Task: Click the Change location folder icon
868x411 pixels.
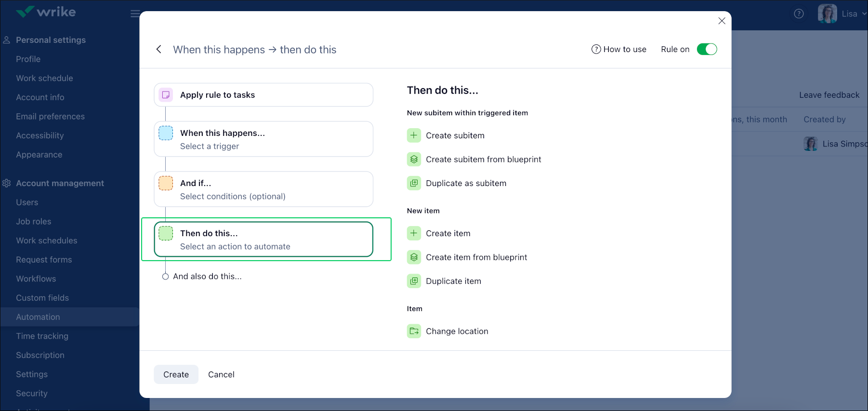Action: pyautogui.click(x=414, y=331)
